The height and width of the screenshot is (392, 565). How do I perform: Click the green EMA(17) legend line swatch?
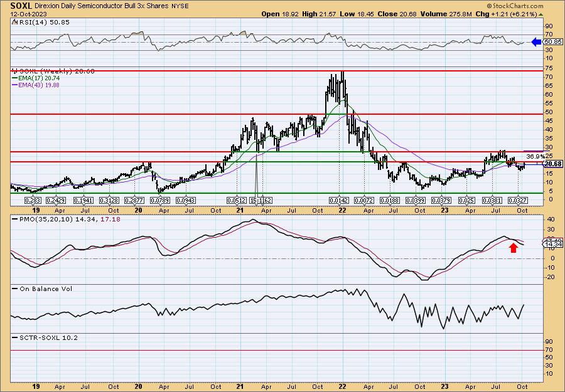pos(15,78)
